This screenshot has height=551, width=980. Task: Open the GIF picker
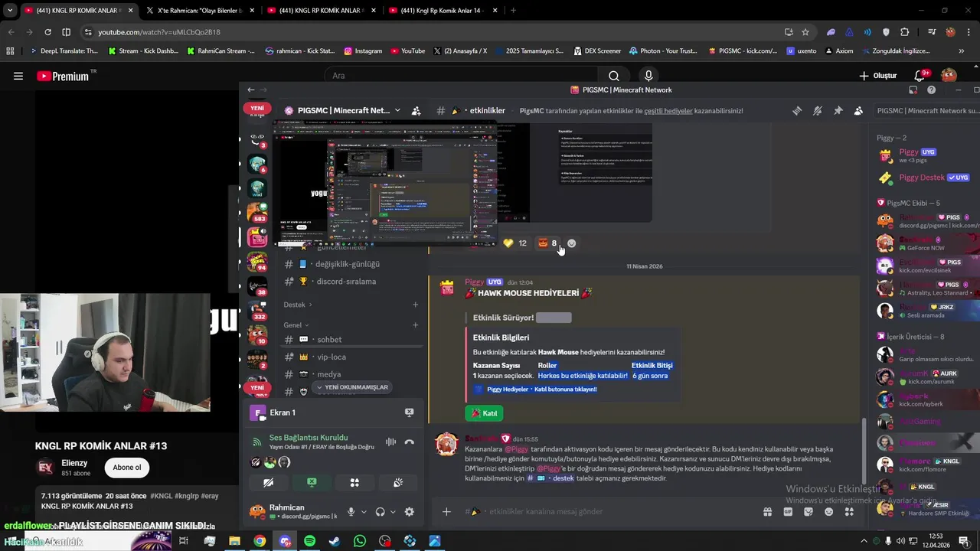tap(788, 512)
